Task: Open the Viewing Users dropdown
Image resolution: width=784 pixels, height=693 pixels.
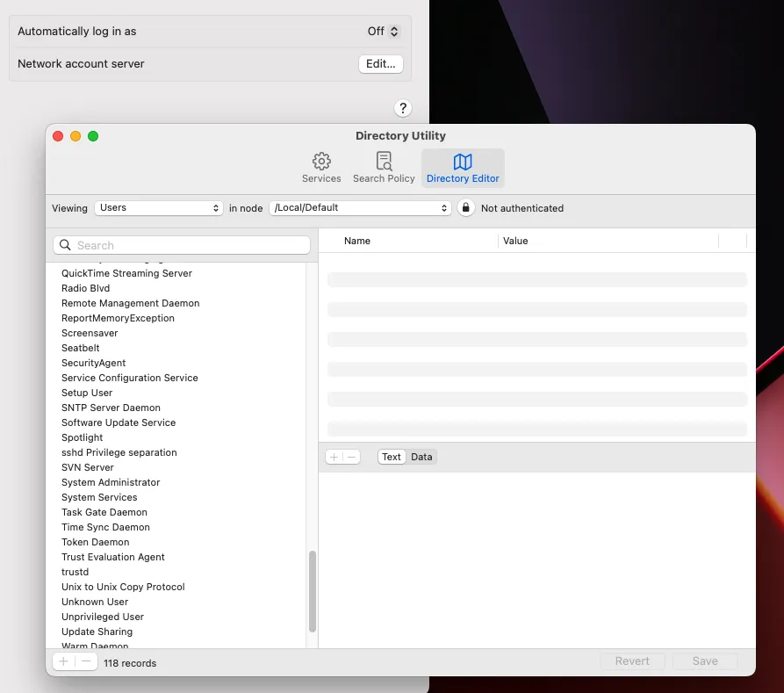Action: pos(158,208)
